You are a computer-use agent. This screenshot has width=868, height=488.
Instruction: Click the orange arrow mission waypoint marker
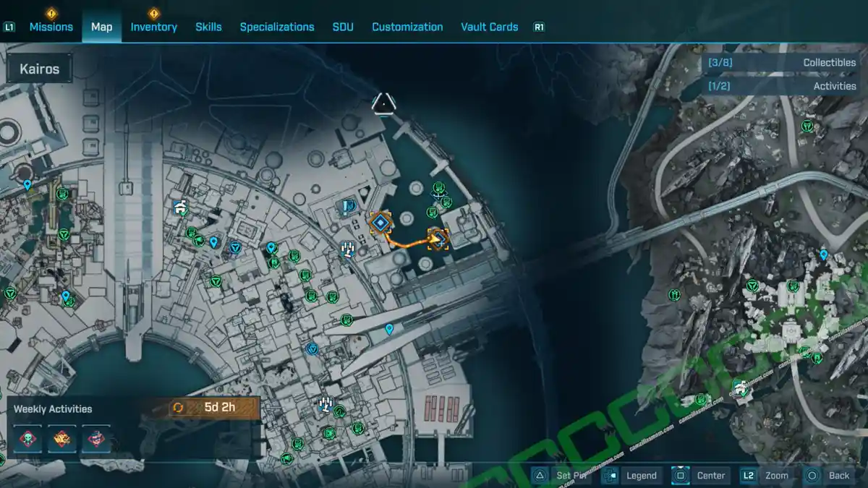pos(438,237)
